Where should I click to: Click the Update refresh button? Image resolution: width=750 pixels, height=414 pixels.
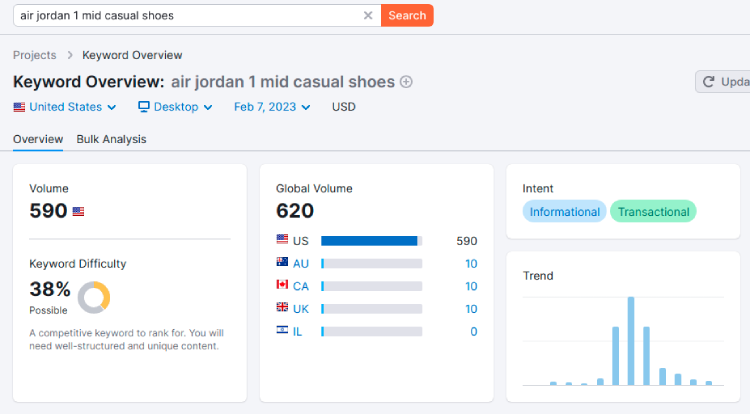click(x=723, y=82)
